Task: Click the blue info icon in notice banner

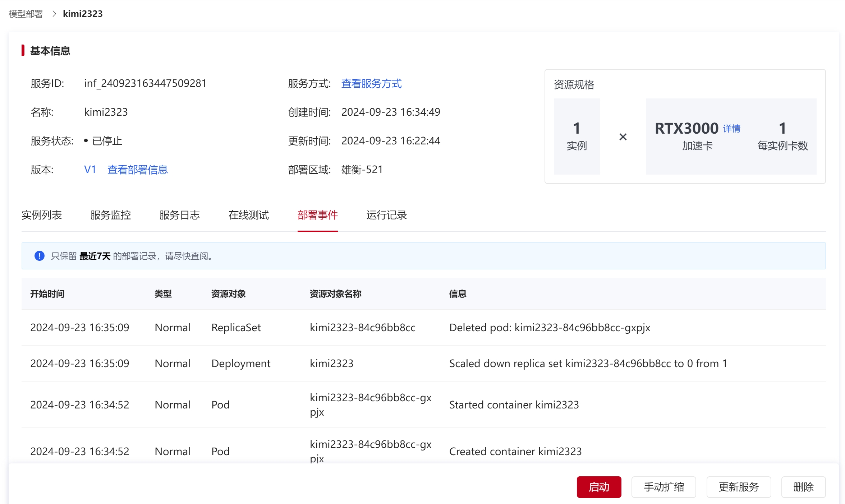Action: [x=39, y=256]
